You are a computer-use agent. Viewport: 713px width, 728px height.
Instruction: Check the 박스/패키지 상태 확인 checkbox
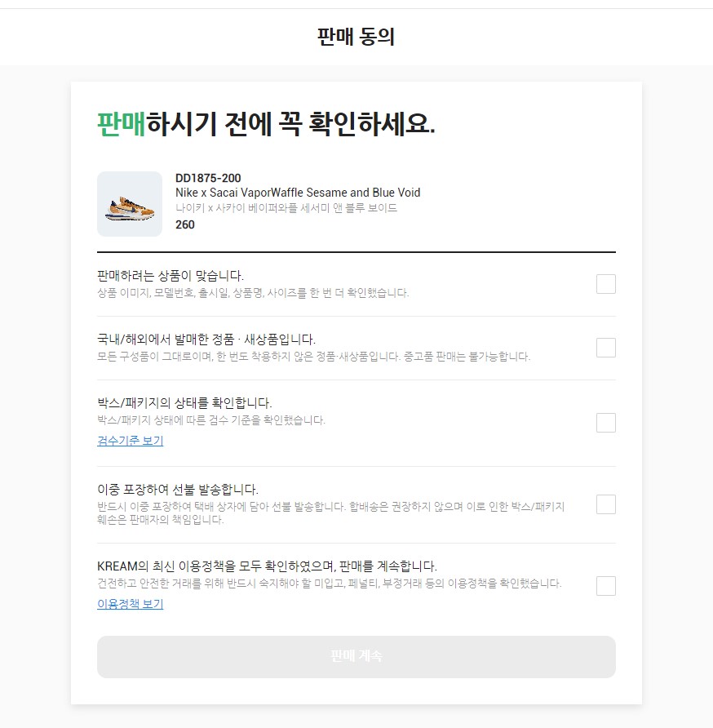[x=605, y=422]
